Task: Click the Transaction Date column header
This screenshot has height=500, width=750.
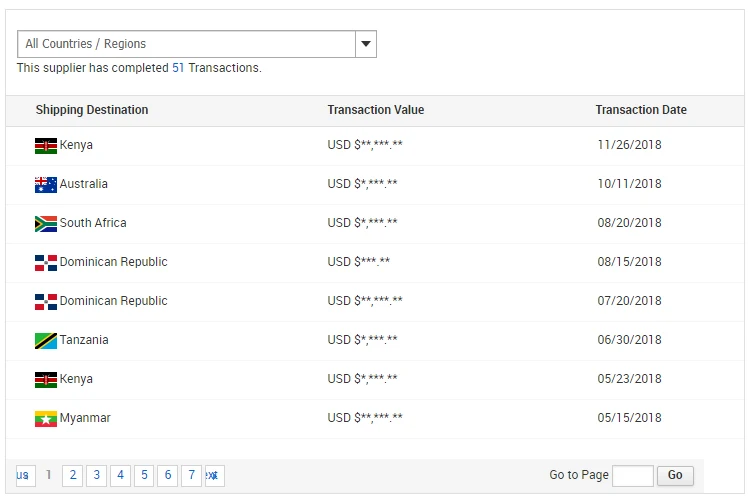Action: [641, 110]
